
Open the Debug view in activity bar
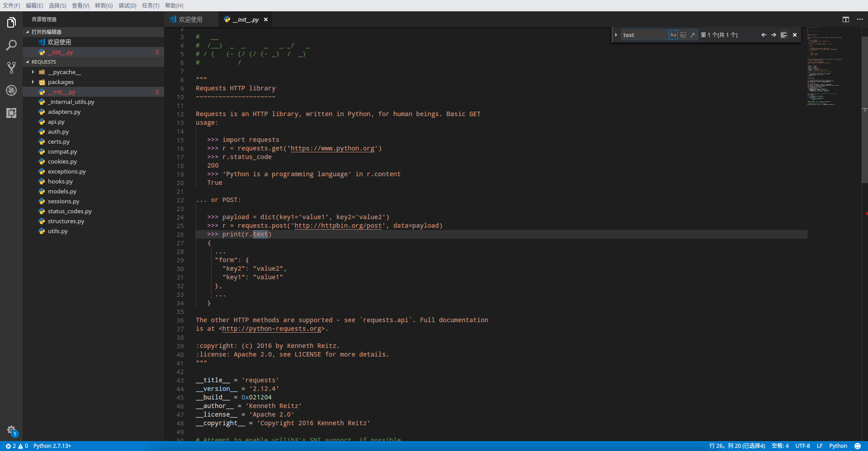pyautogui.click(x=11, y=90)
